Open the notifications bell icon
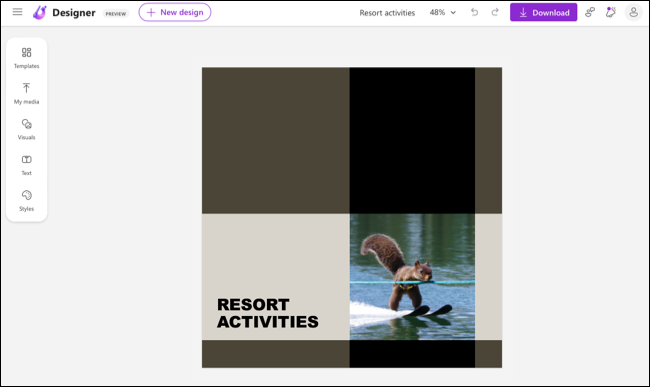The width and height of the screenshot is (650, 387). click(x=611, y=12)
